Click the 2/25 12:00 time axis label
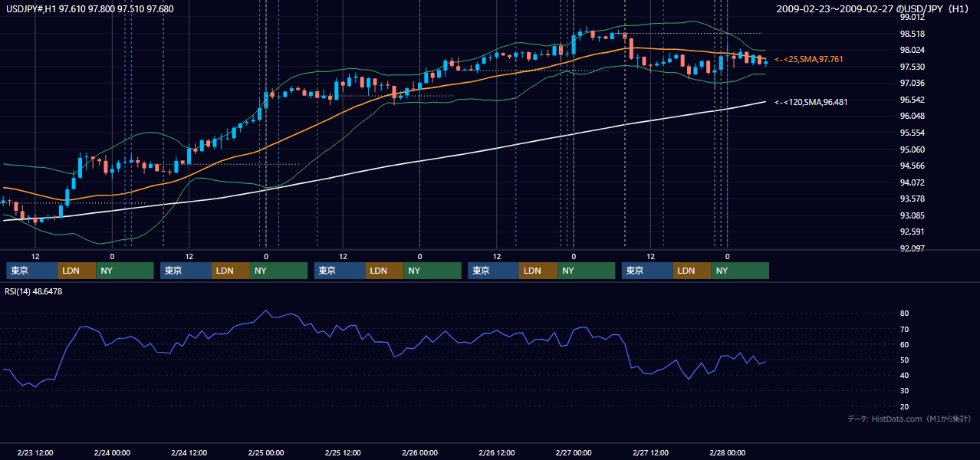 pyautogui.click(x=343, y=452)
